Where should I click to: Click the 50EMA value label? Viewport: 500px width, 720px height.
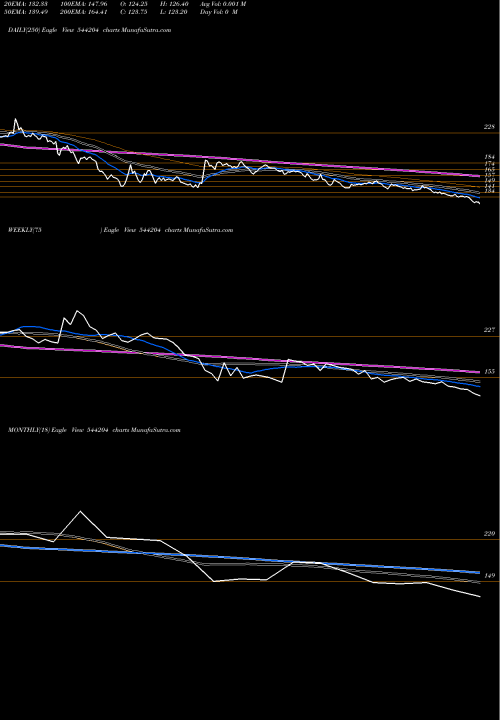coord(25,12)
